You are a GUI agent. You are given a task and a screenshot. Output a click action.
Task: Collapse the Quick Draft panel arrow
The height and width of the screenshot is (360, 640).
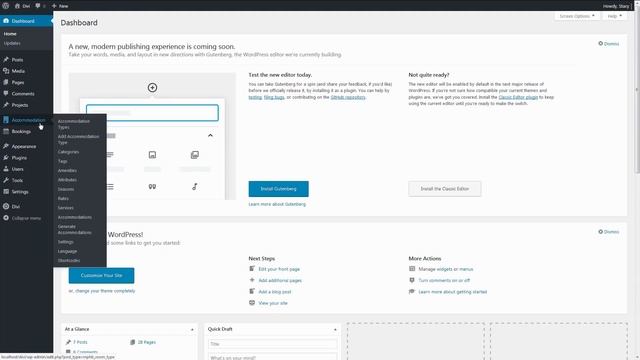(335, 329)
